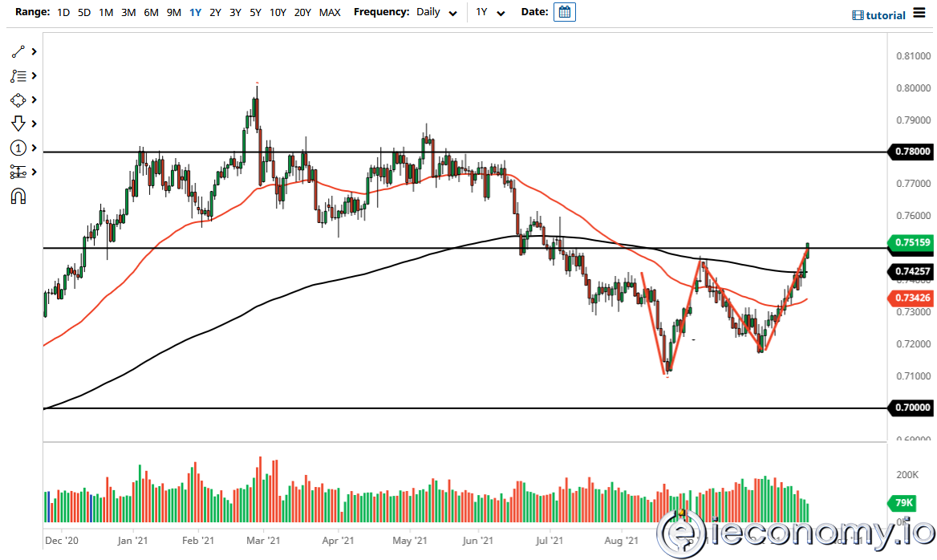
Task: Switch chart range to MAX
Action: tap(330, 12)
